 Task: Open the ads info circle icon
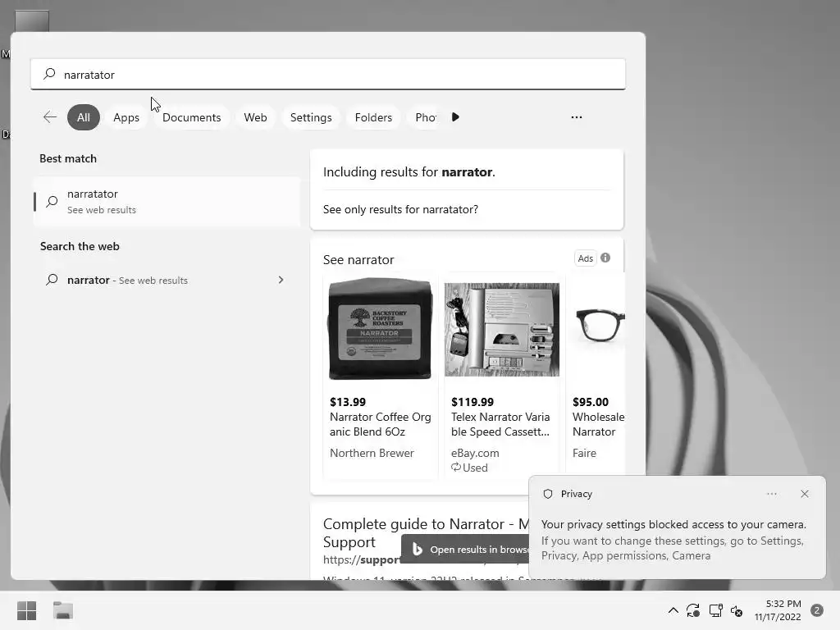[605, 258]
